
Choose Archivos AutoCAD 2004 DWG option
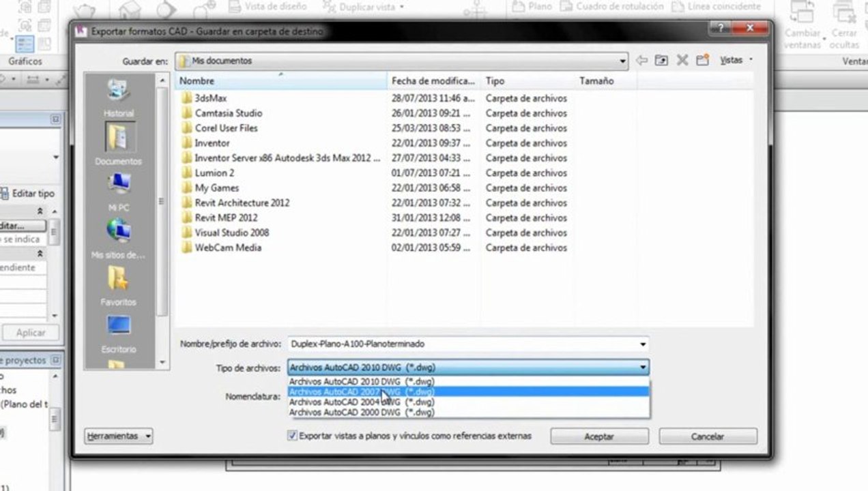coord(468,402)
